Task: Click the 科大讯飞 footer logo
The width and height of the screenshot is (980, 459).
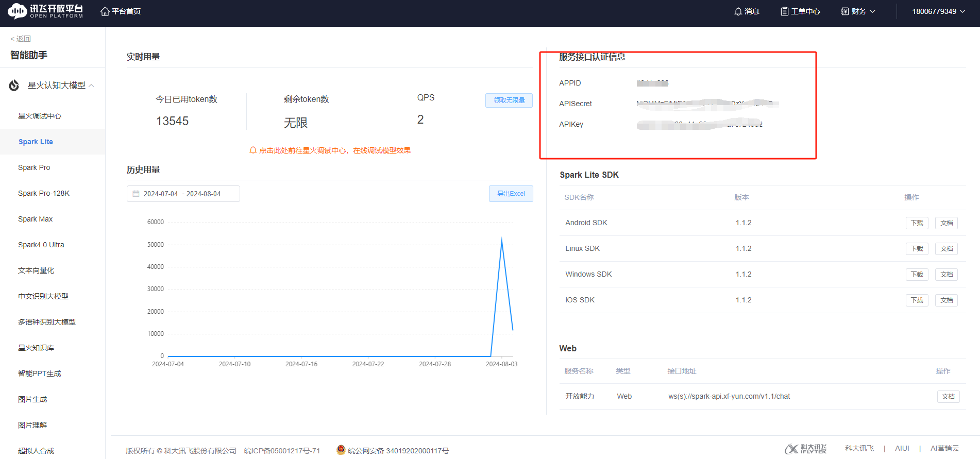Action: click(805, 449)
